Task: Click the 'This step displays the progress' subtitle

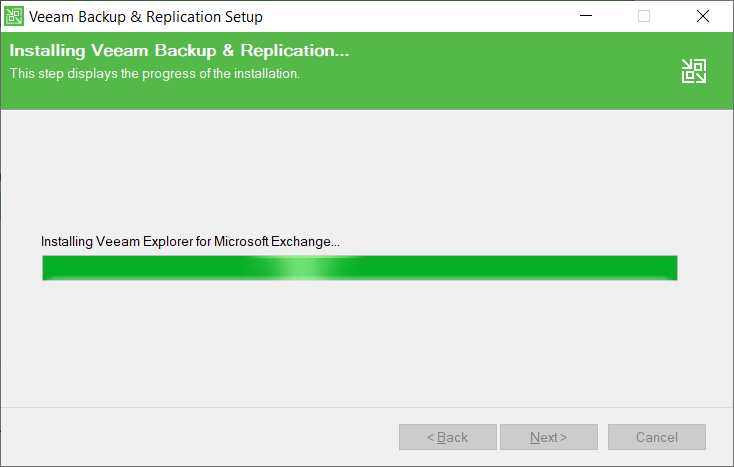Action: click(x=155, y=73)
